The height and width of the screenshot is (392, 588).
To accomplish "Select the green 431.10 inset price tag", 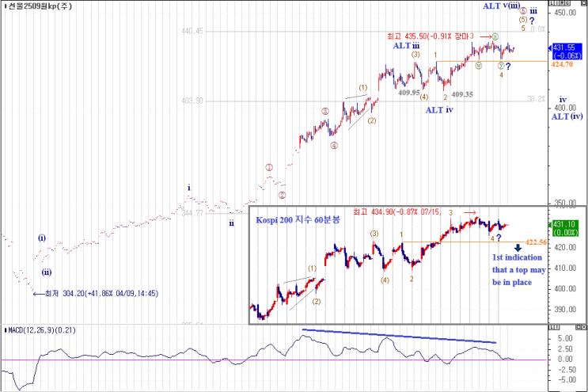I will pyautogui.click(x=565, y=228).
